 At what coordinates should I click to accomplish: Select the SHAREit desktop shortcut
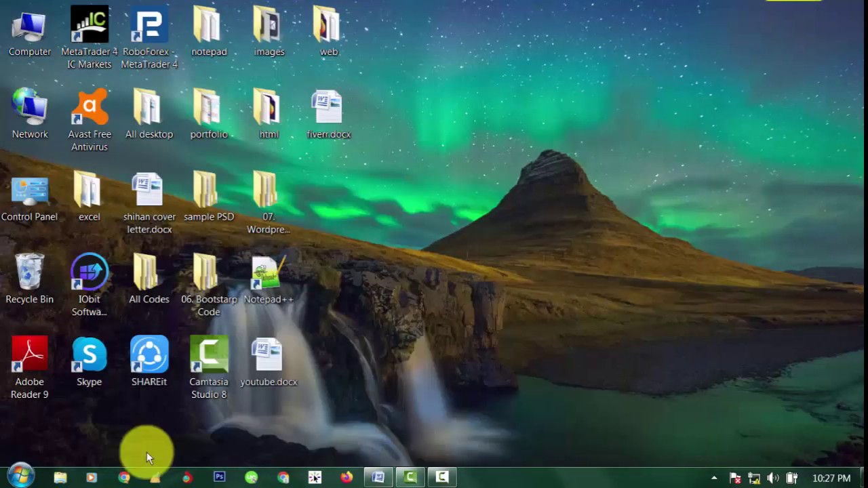click(149, 362)
